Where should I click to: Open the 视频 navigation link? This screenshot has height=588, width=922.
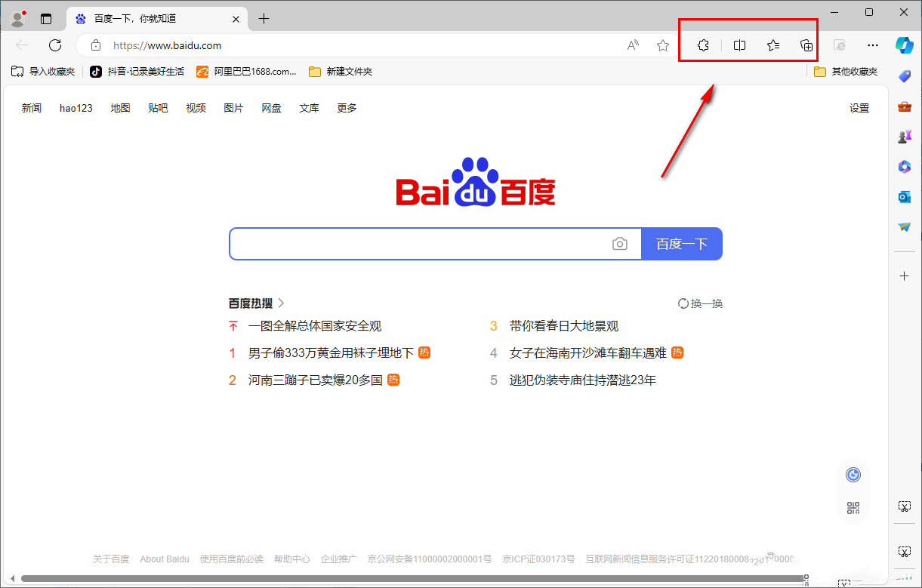tap(196, 108)
